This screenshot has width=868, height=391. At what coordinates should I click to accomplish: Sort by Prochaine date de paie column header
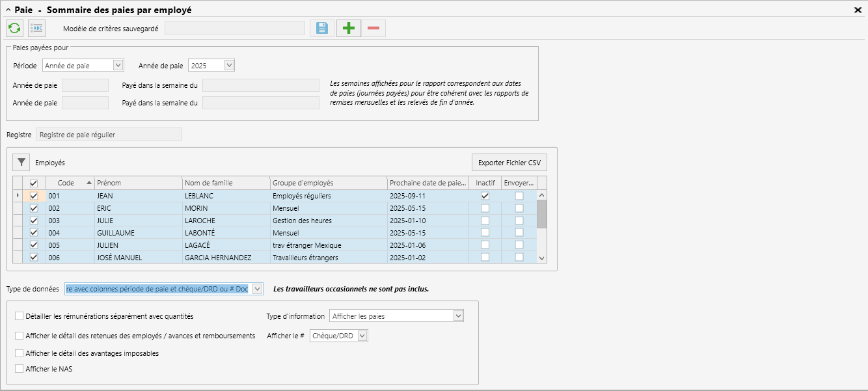(428, 183)
